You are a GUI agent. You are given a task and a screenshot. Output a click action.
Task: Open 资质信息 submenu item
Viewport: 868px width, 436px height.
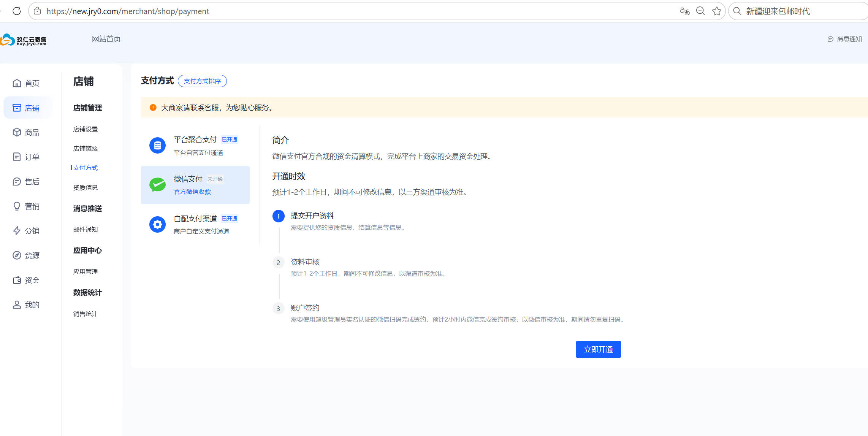[x=86, y=187]
